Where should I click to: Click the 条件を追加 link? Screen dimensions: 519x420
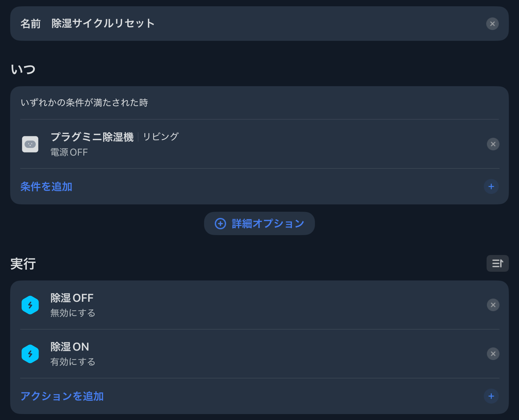46,187
